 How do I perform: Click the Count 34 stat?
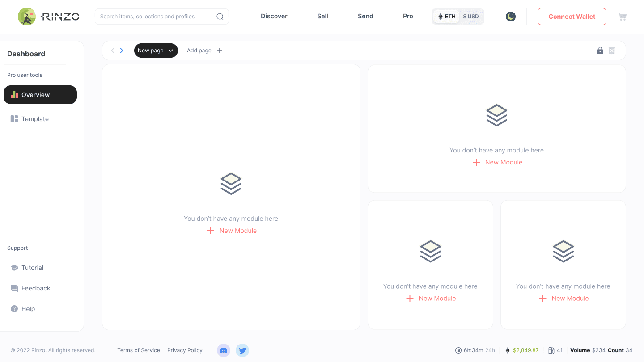(620, 350)
